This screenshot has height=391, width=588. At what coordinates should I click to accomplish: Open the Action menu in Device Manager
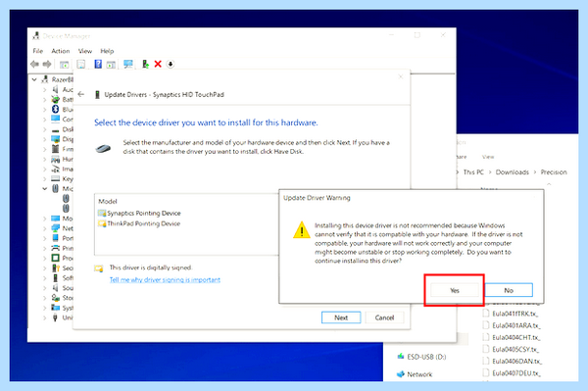coord(61,51)
